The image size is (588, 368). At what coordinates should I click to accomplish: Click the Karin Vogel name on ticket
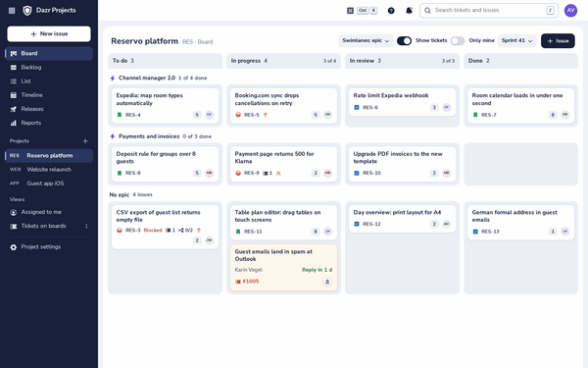[x=248, y=270]
